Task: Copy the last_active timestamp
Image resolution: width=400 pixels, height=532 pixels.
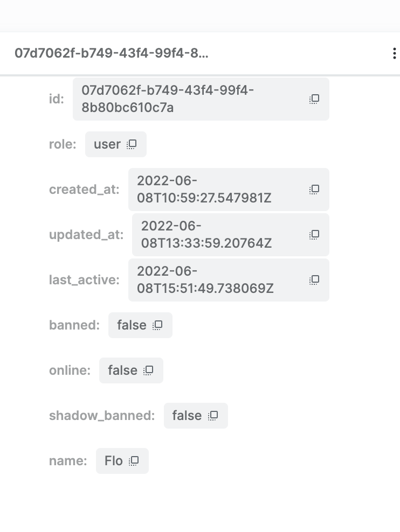Action: click(x=314, y=280)
